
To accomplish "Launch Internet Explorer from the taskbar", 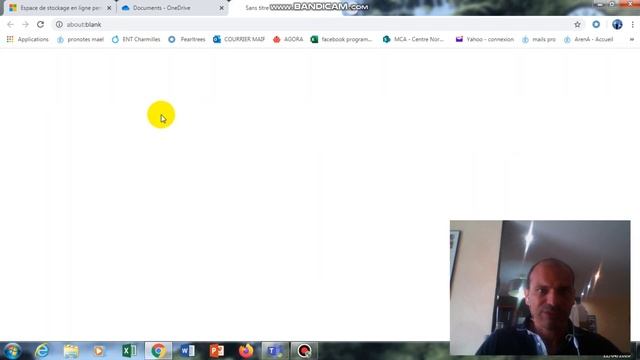I will [x=42, y=351].
